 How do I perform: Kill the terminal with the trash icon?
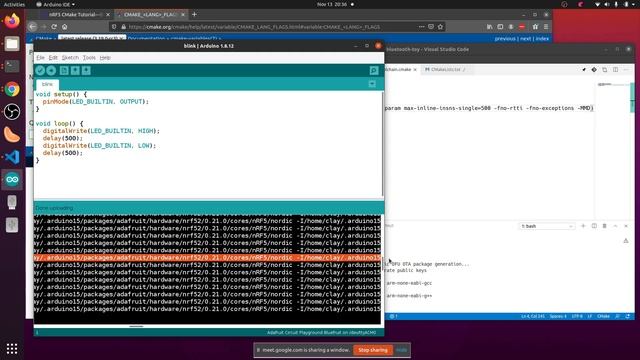coord(604,226)
